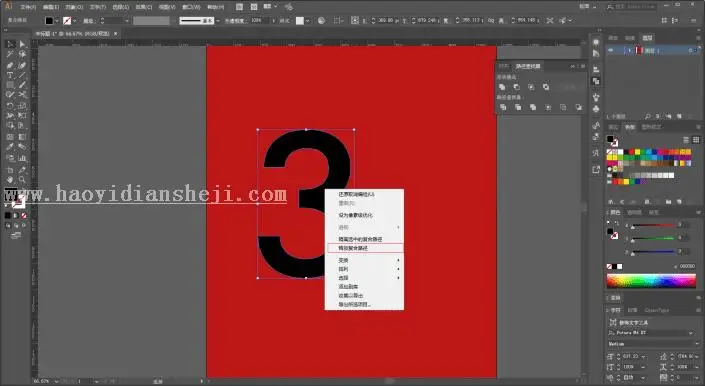Image resolution: width=705 pixels, height=386 pixels.
Task: Toggle visibility eye of layer 1
Action: click(x=611, y=50)
